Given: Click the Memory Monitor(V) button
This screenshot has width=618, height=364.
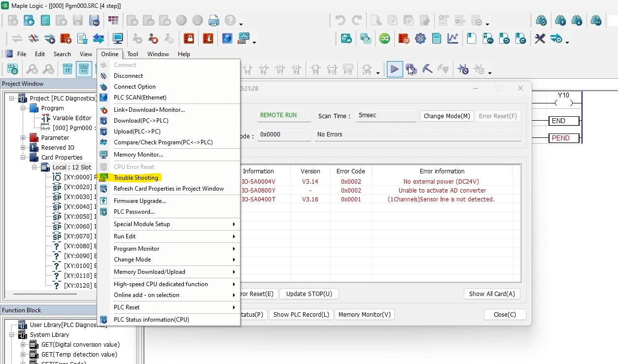Looking at the screenshot, I should coord(365,314).
